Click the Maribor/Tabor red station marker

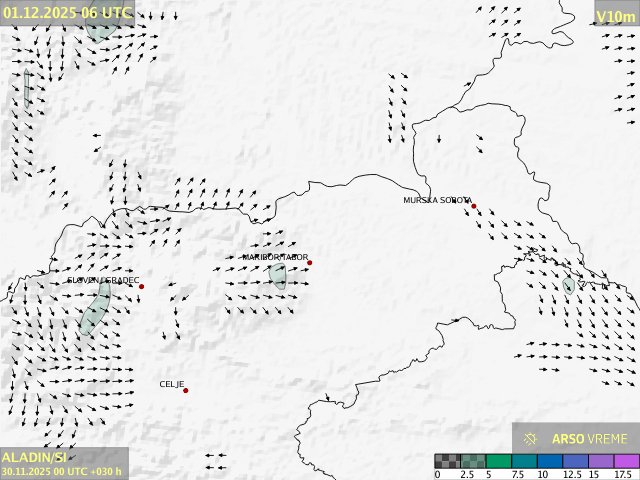pos(309,263)
